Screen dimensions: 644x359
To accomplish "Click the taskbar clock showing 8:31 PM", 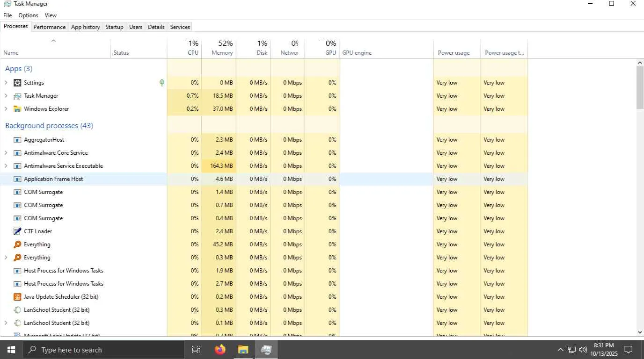I will [604, 350].
